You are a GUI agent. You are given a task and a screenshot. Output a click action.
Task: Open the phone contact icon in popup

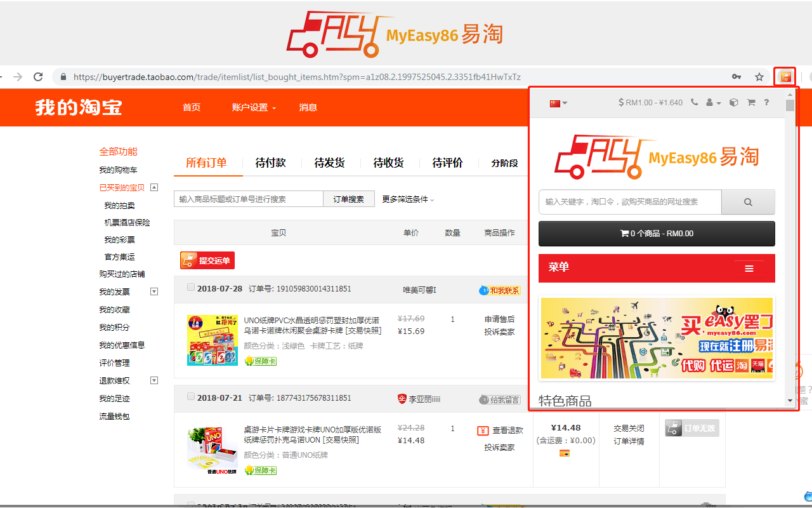pos(695,102)
